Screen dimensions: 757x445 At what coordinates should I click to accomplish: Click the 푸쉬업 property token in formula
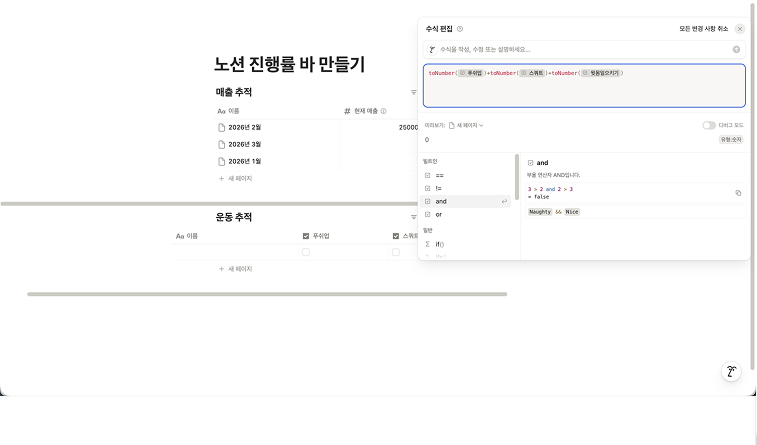[x=471, y=73]
